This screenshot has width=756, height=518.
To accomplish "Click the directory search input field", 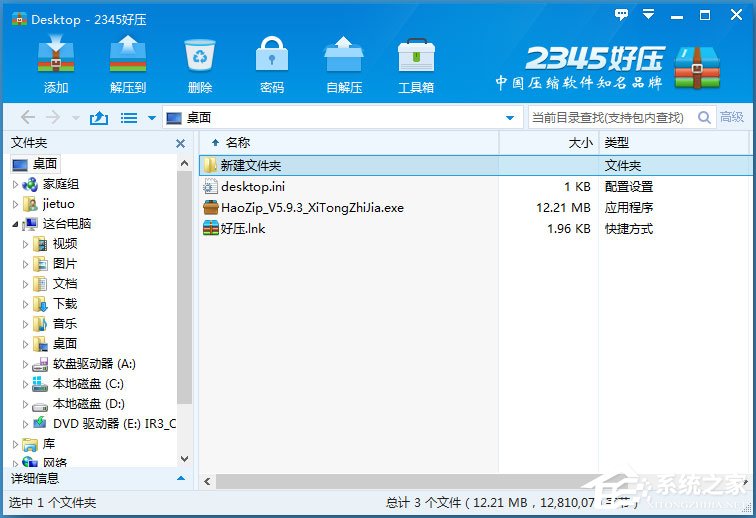I will click(620, 118).
